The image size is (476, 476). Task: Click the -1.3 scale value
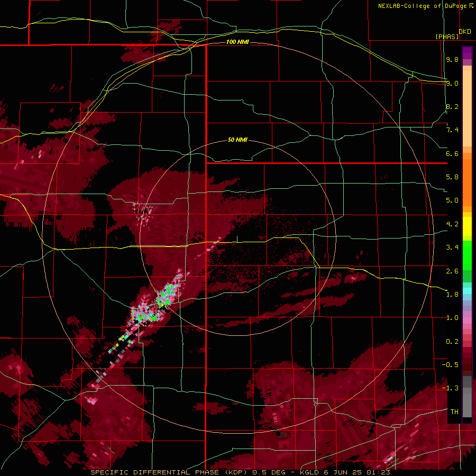pos(450,388)
